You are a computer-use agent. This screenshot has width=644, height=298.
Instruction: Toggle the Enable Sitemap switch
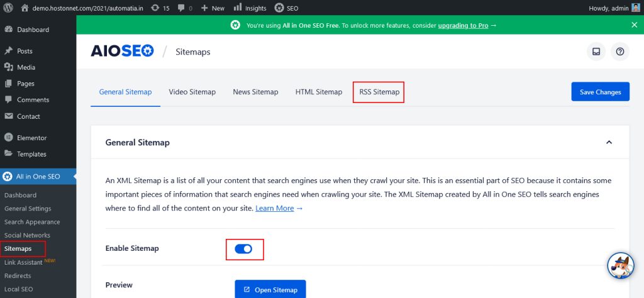pyautogui.click(x=243, y=249)
